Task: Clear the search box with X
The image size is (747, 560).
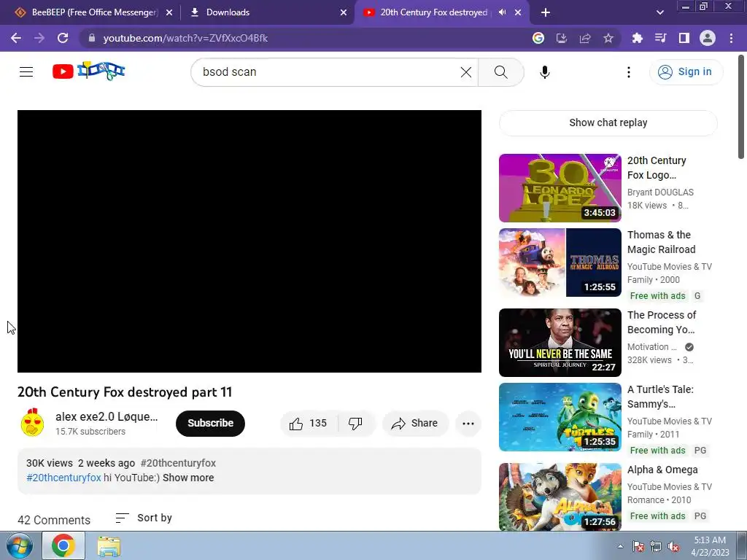Action: click(x=466, y=72)
